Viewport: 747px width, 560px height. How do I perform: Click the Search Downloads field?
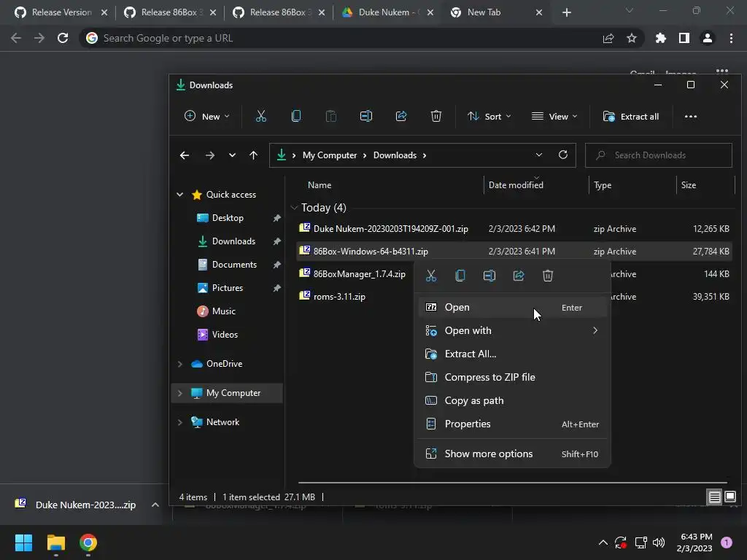pyautogui.click(x=659, y=155)
